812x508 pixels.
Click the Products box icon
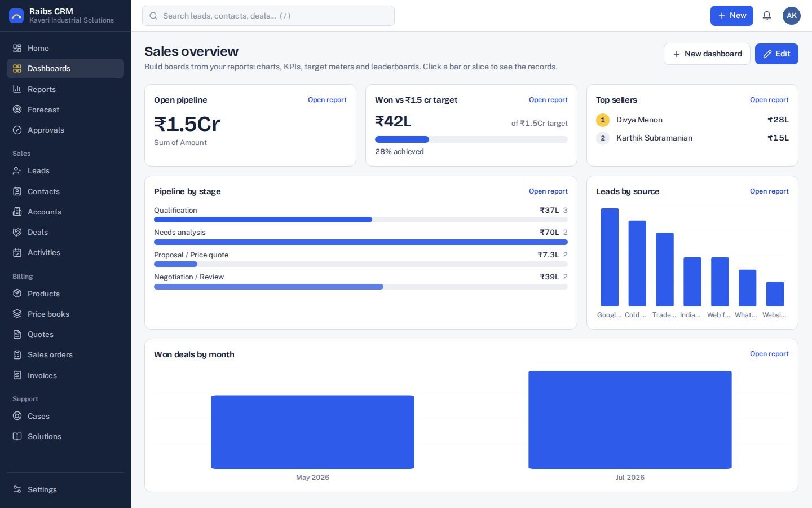coord(17,294)
